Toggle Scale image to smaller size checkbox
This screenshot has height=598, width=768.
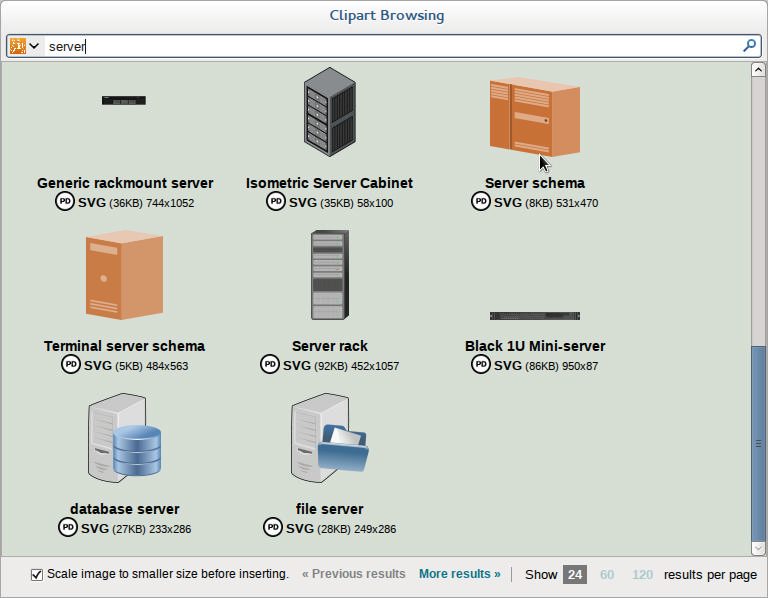pos(37,574)
